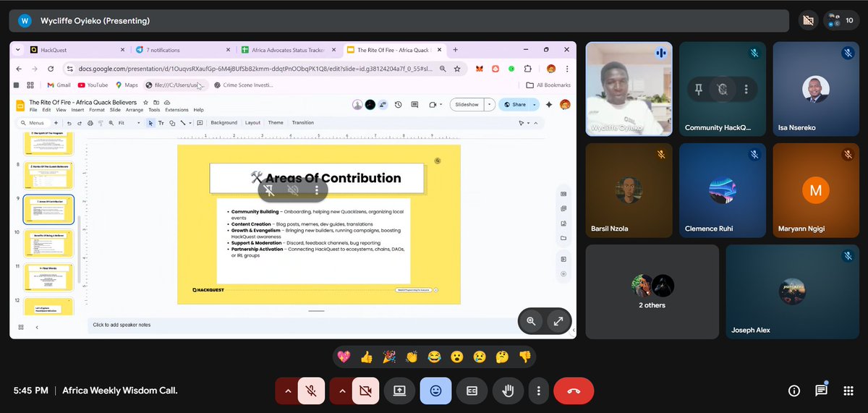This screenshot has width=868, height=413.
Task: Open the Extensions menu in Slides
Action: pyautogui.click(x=176, y=110)
